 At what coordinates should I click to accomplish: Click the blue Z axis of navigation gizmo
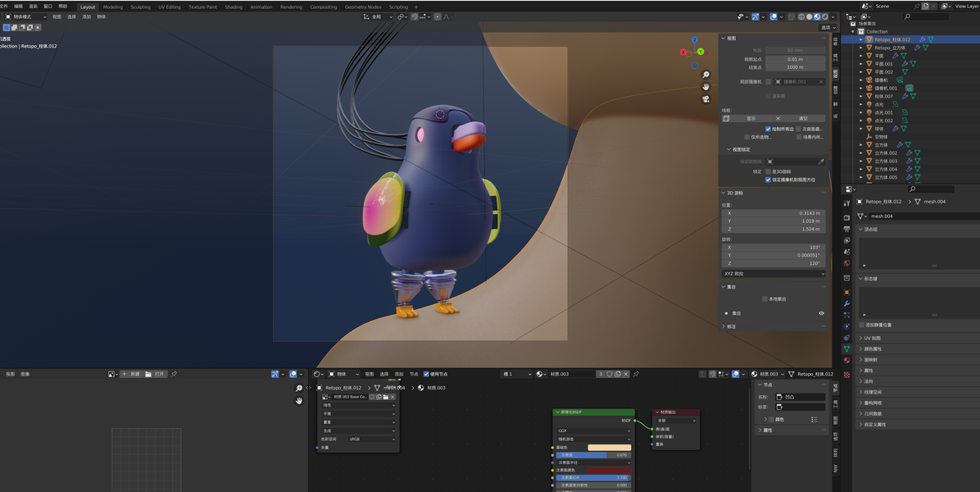pos(694,40)
